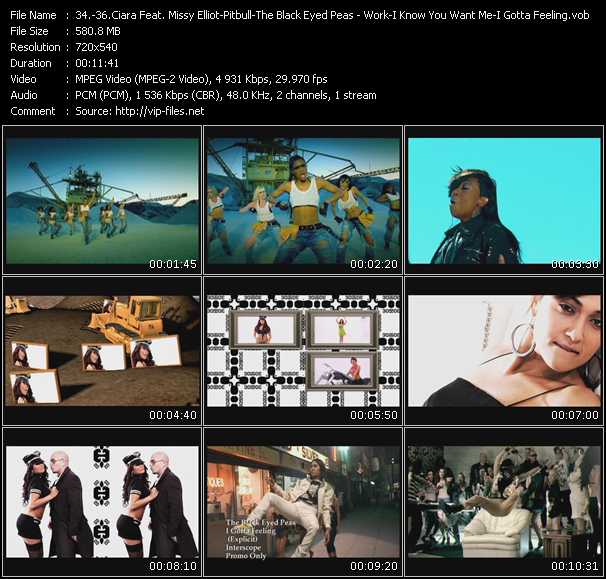Click the PCM audio details line
606x579 pixels.
pos(226,95)
